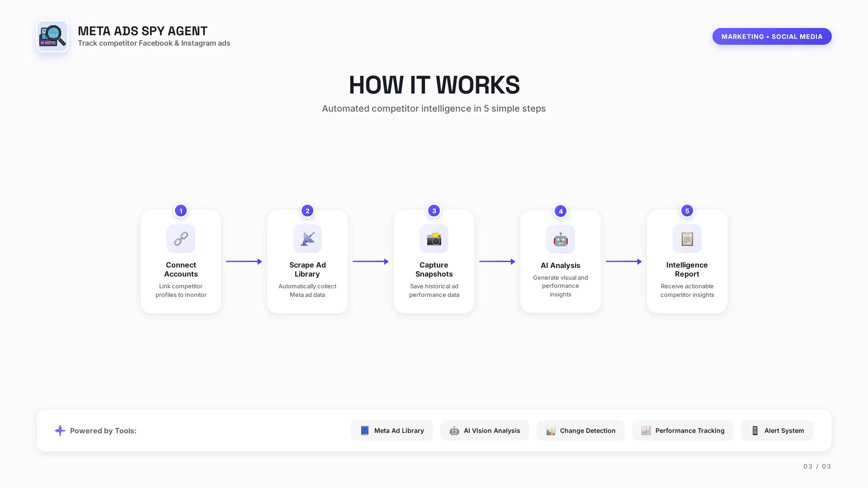Select the Alert System tool chip
868x488 pixels.
coord(777,431)
